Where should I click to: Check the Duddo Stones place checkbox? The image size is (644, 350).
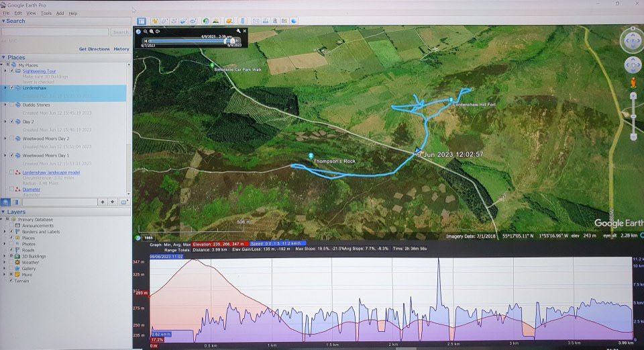(11, 105)
